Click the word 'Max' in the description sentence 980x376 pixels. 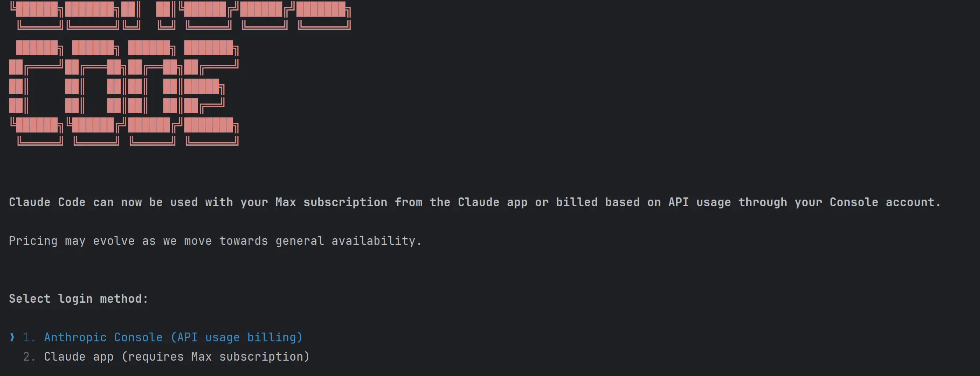coord(285,202)
